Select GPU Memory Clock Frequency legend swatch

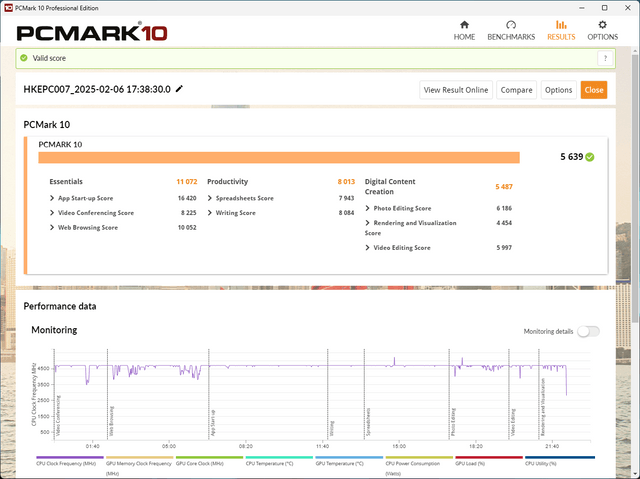pos(140,457)
